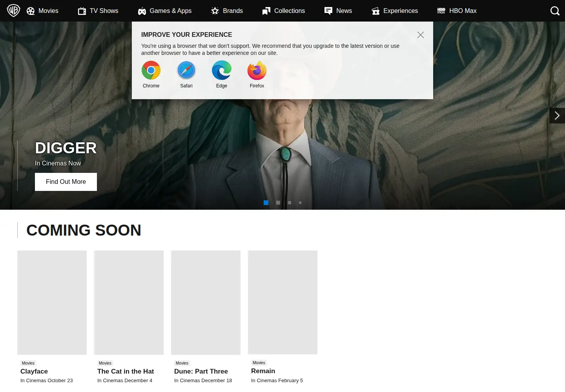The width and height of the screenshot is (565, 392).
Task: Click The Cat in the Hat title
Action: 126,372
